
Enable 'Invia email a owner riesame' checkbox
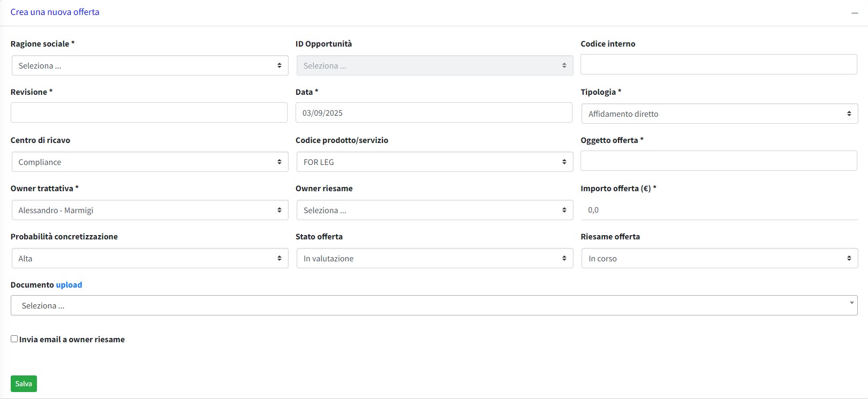pyautogui.click(x=14, y=339)
